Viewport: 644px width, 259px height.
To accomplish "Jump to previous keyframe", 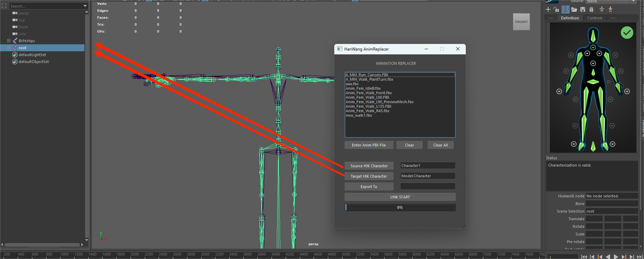I will click(x=600, y=257).
